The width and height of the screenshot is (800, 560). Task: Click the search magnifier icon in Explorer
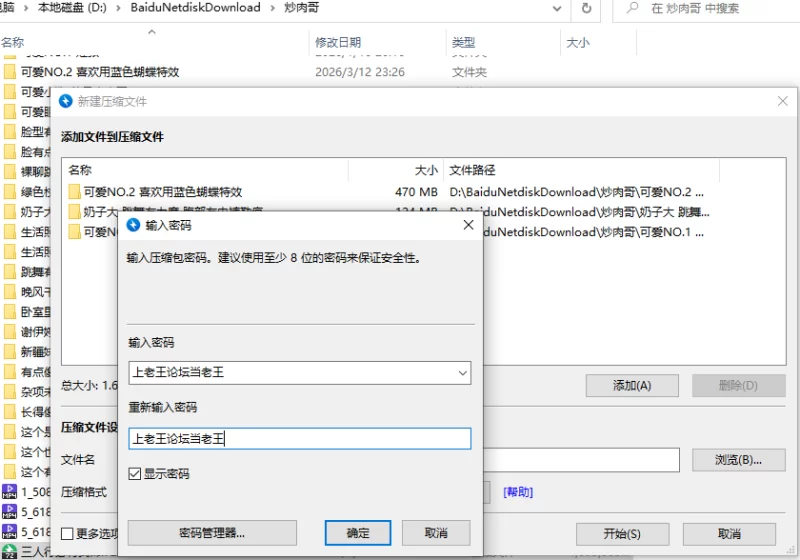pos(633,8)
